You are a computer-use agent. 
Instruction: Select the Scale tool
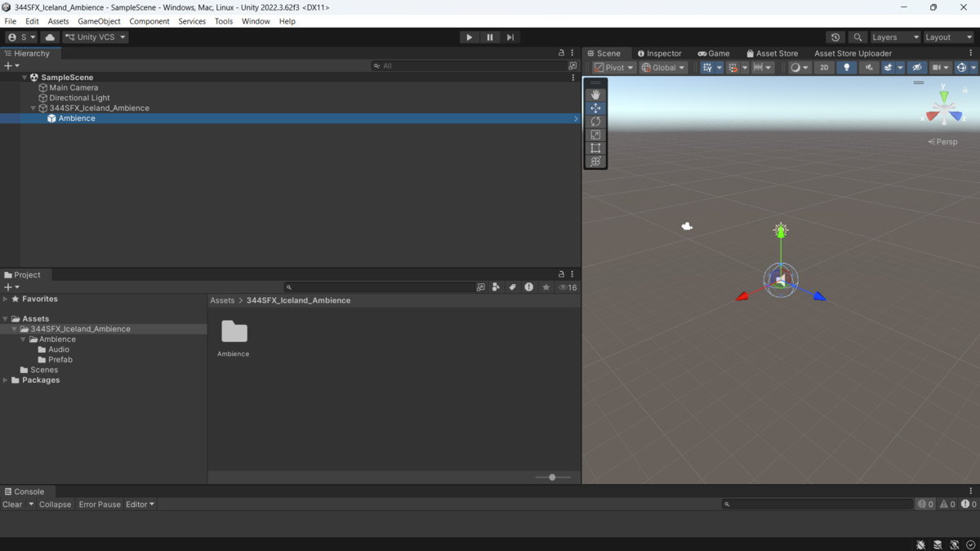[x=595, y=135]
